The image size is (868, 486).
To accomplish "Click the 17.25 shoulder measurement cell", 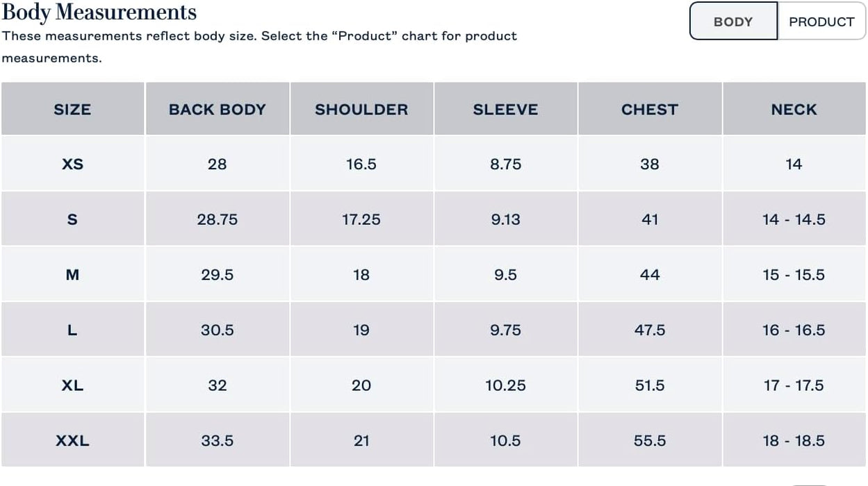I will click(361, 219).
